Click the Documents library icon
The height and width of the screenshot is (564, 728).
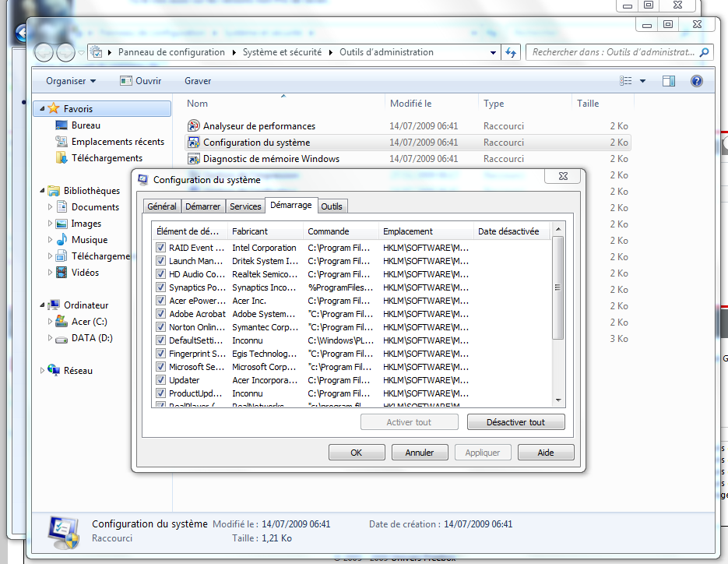coord(62,206)
